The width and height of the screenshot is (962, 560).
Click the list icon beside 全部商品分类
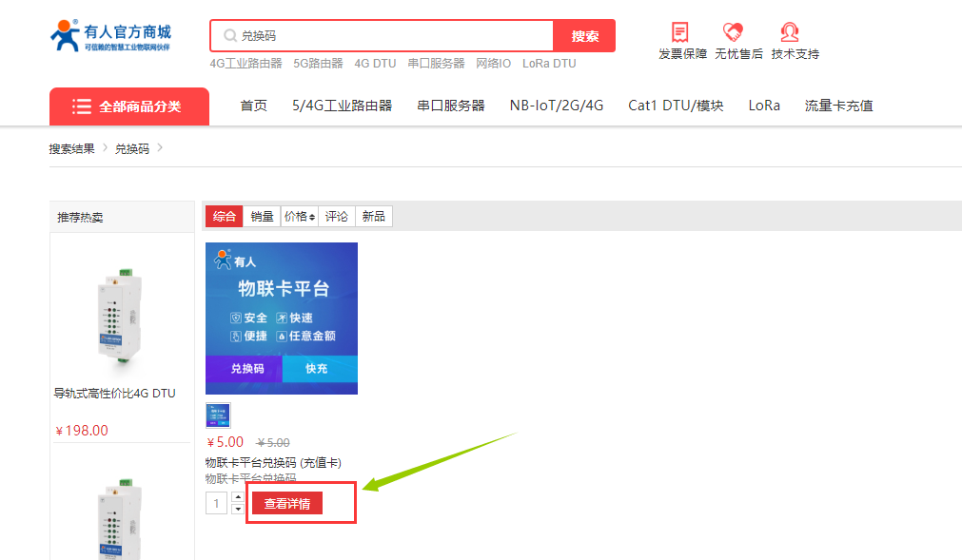click(82, 106)
